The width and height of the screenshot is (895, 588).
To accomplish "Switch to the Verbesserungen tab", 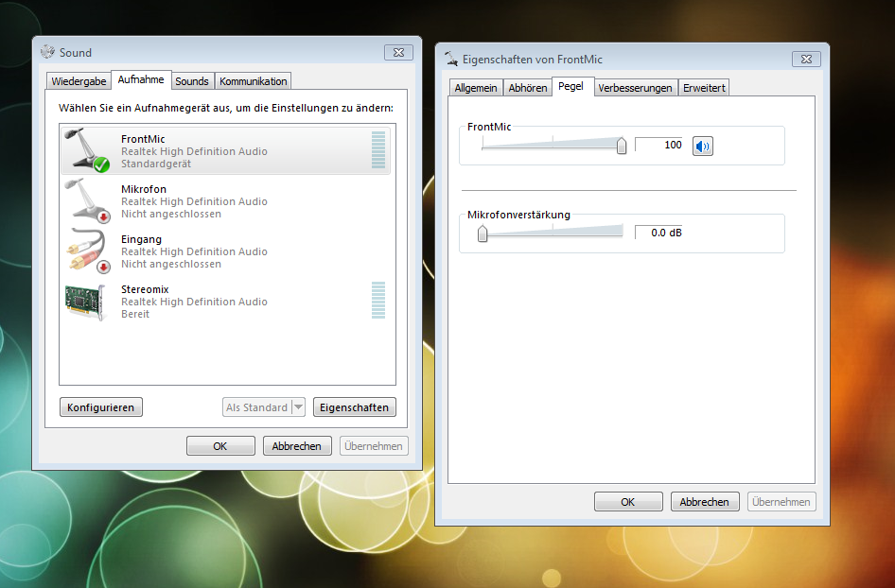I will point(635,88).
